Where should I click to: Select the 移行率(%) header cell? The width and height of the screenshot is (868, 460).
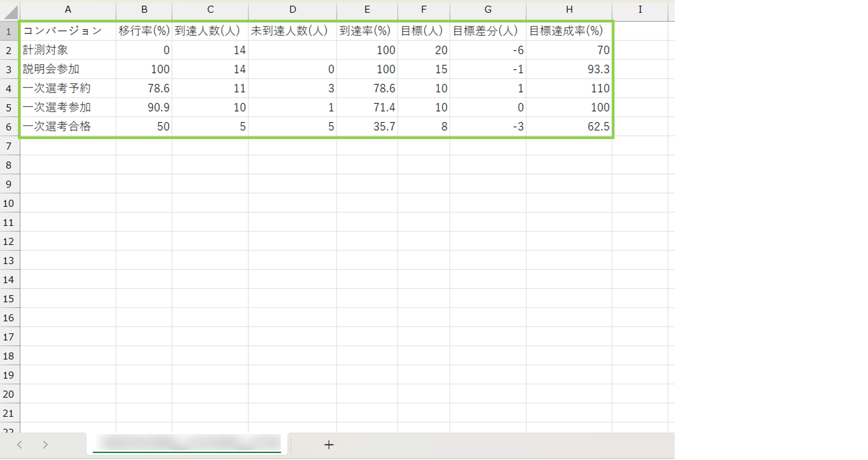coord(144,31)
